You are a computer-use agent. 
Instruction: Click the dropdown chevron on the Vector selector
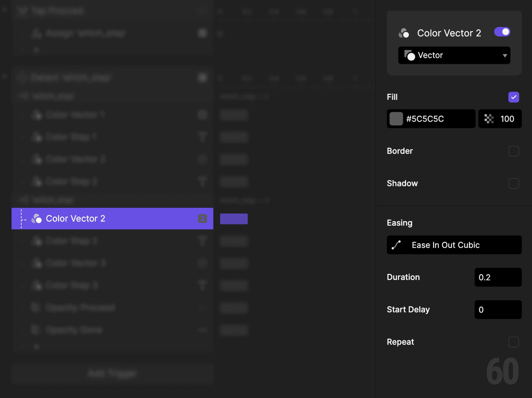(x=505, y=55)
